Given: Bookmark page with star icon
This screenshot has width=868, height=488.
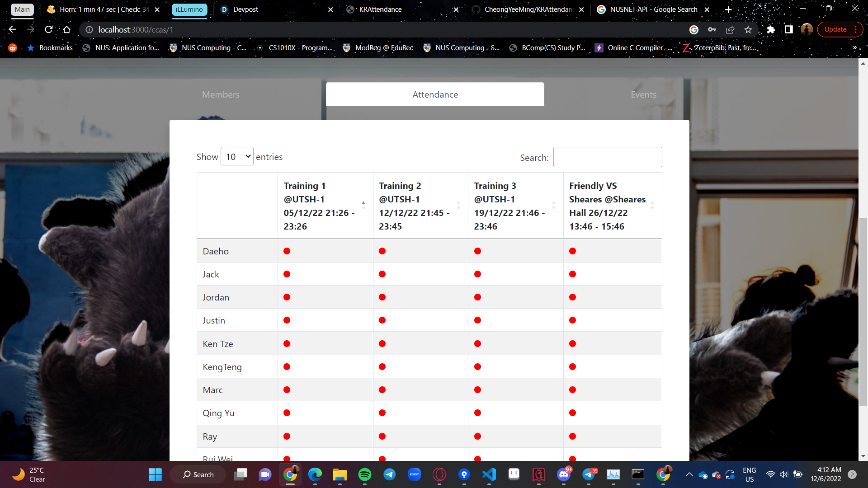Looking at the screenshot, I should (748, 29).
